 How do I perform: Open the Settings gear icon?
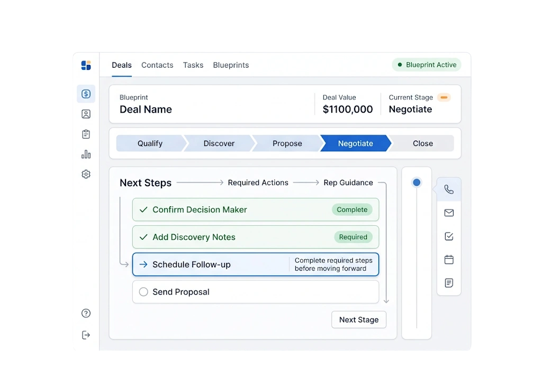[x=86, y=174]
